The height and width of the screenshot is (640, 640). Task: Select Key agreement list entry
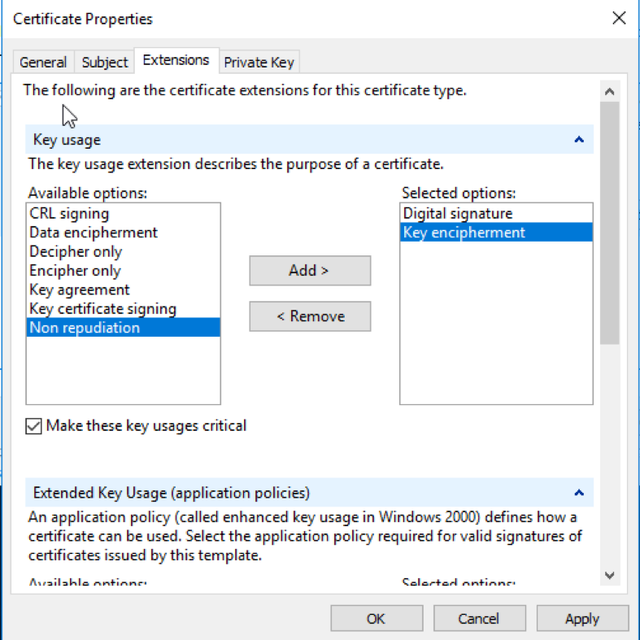(79, 289)
